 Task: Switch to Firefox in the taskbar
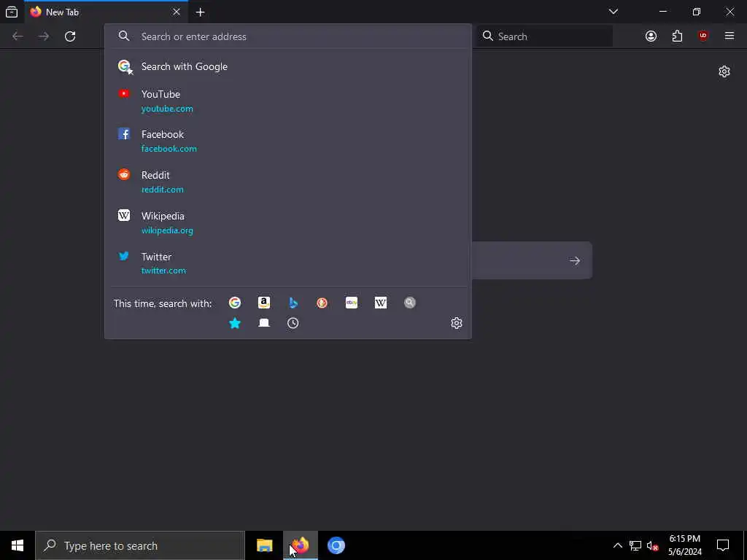pos(300,545)
